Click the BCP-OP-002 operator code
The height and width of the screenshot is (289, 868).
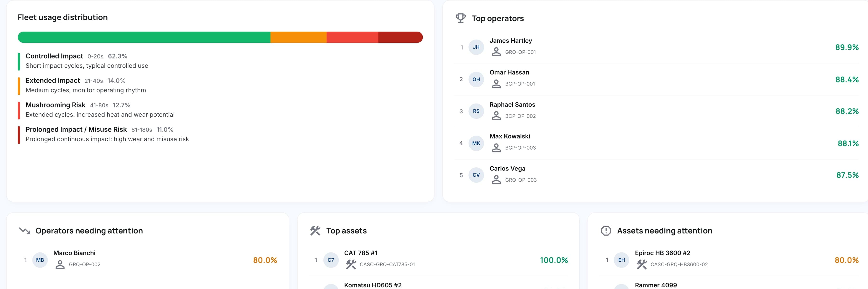(520, 116)
